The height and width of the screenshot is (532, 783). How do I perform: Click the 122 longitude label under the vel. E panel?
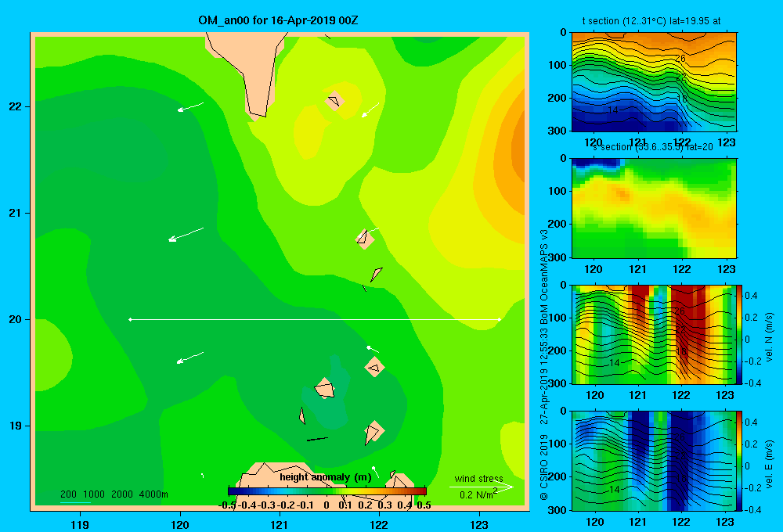(681, 522)
